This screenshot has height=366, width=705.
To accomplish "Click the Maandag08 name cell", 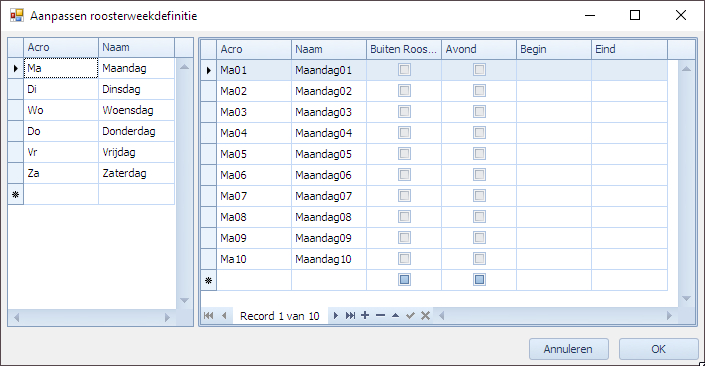I will click(x=329, y=217).
